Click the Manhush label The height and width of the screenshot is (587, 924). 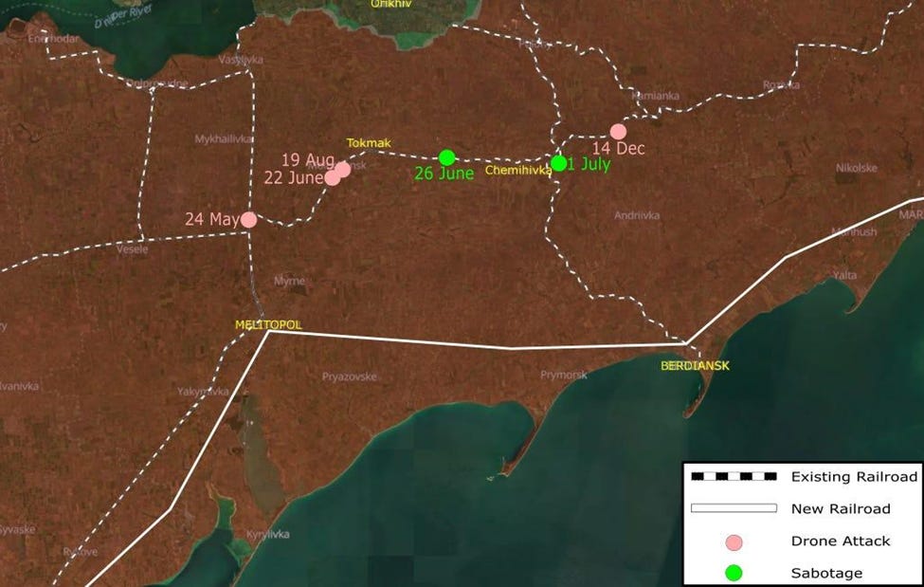point(855,231)
